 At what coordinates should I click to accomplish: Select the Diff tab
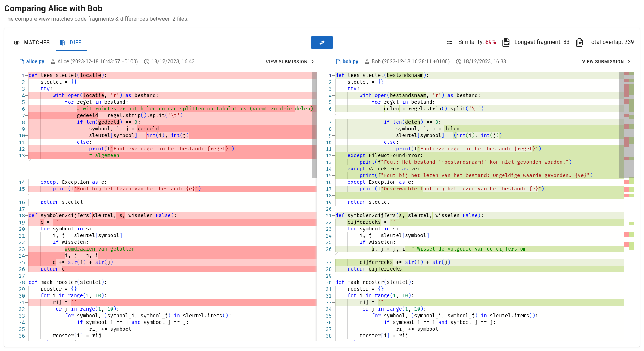click(x=71, y=43)
